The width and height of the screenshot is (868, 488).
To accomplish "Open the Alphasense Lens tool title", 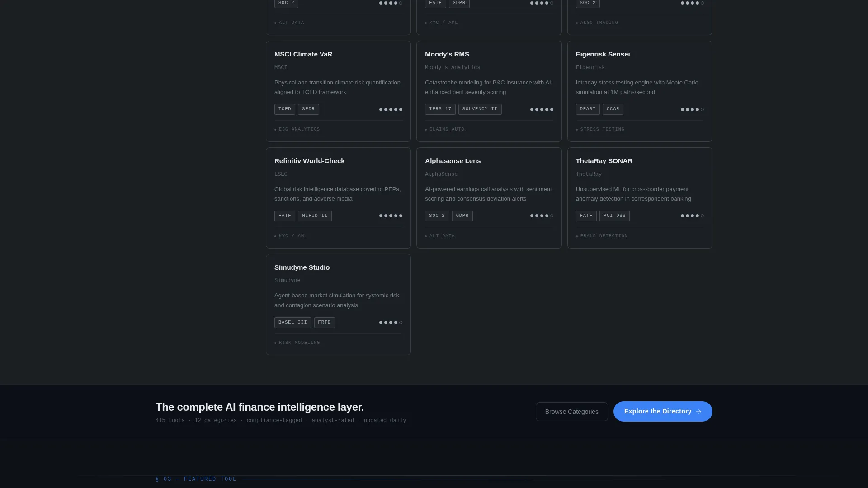I will pos(453,161).
